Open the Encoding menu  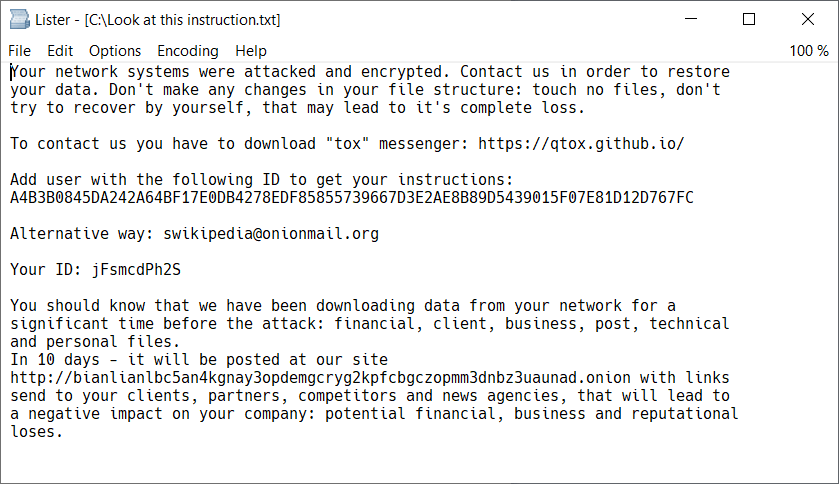pos(187,51)
